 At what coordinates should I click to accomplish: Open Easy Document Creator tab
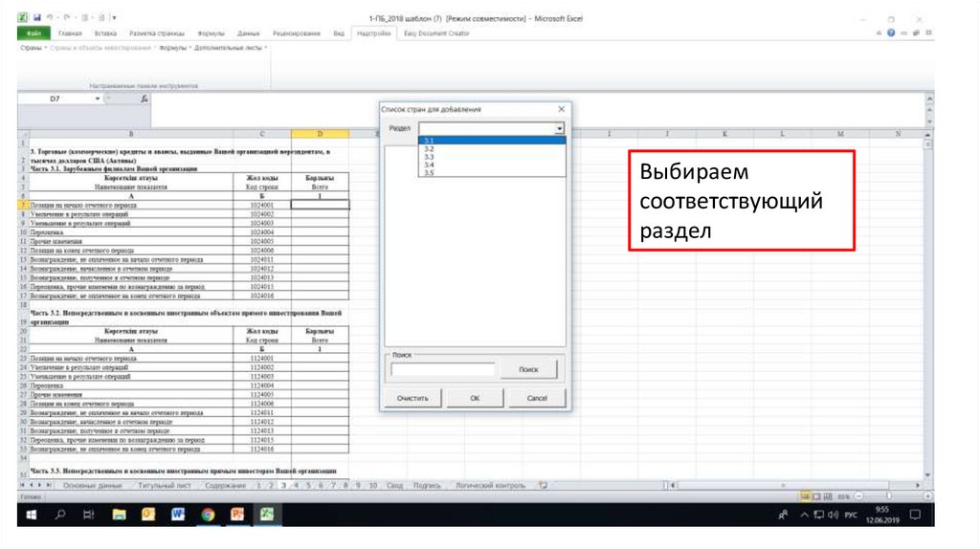(436, 33)
